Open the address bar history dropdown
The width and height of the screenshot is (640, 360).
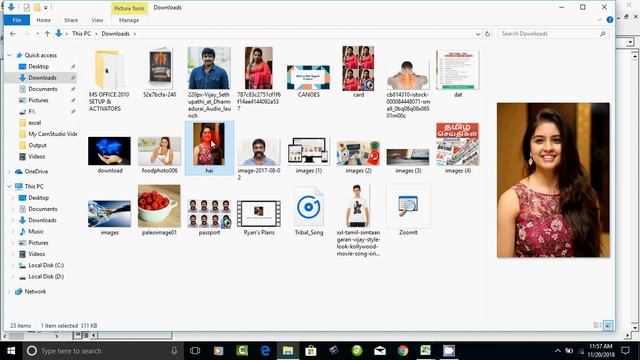click(478, 34)
